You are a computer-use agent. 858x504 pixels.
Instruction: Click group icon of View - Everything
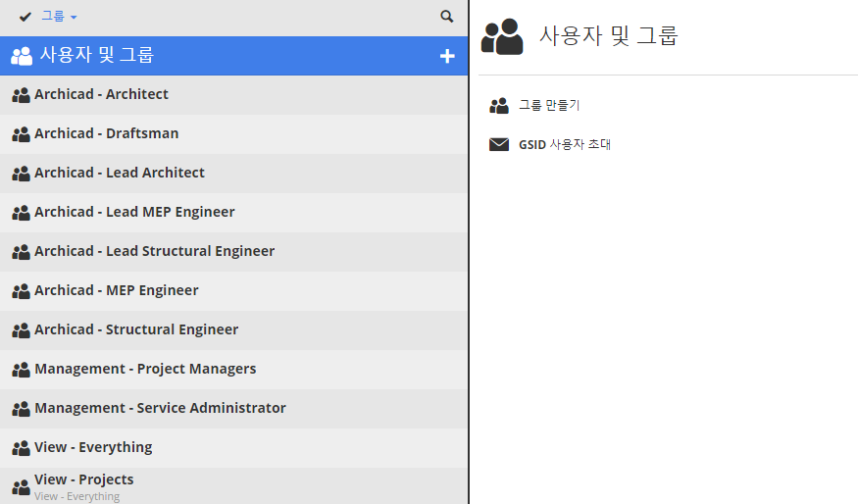click(21, 448)
